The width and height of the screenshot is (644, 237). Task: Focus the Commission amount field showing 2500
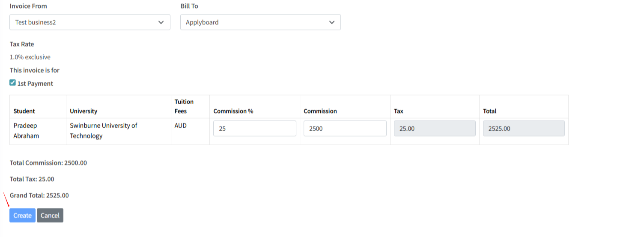click(x=345, y=128)
